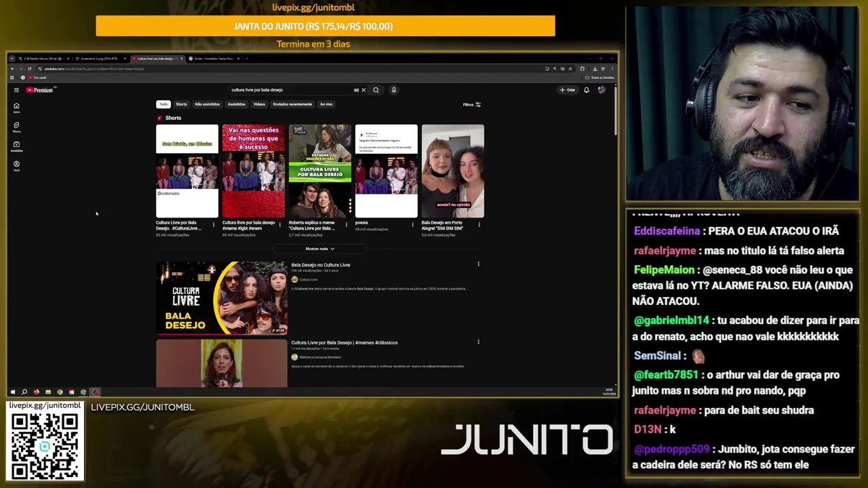Clear the search query with the X icon
Screen dimensions: 868x488
pos(363,89)
